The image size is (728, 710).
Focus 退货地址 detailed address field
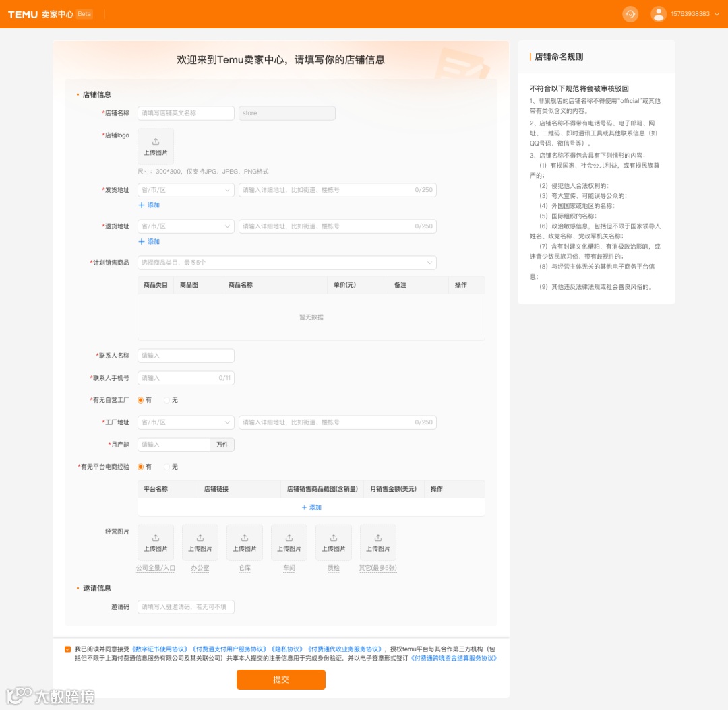pos(338,226)
